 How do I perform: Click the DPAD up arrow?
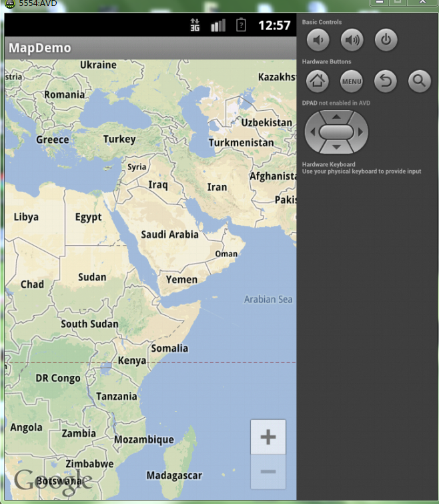click(x=336, y=117)
